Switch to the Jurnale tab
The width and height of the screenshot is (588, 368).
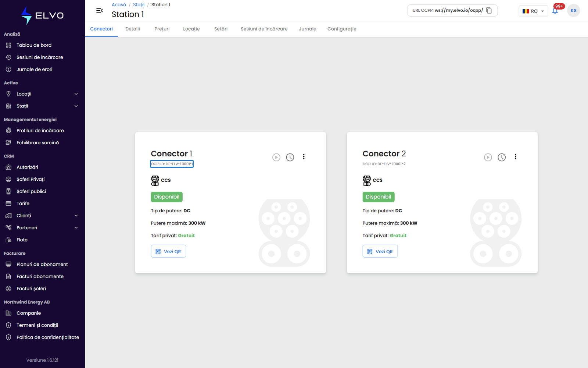tap(308, 29)
